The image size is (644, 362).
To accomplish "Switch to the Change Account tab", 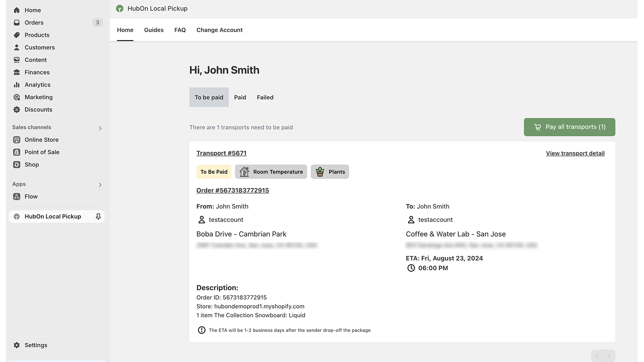I will (x=219, y=30).
